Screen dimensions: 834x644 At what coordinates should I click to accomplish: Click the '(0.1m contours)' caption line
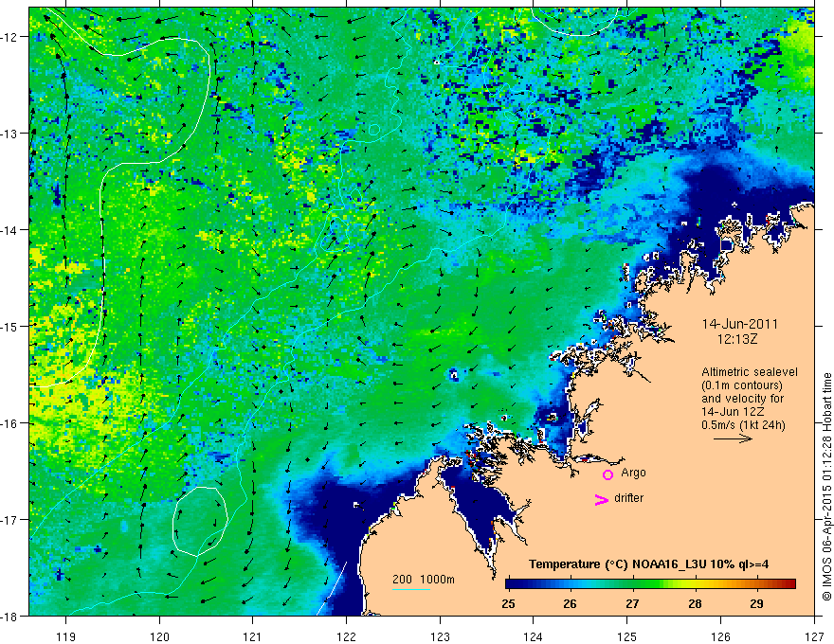pyautogui.click(x=742, y=385)
